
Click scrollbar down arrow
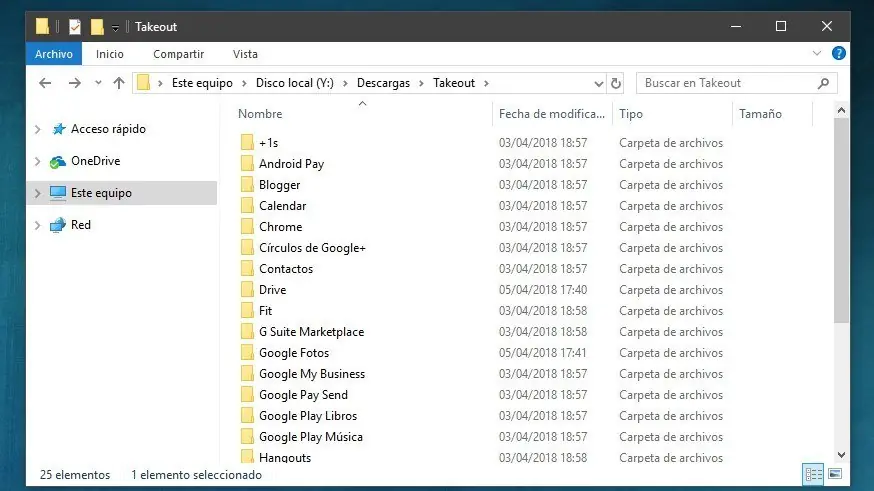[841, 455]
